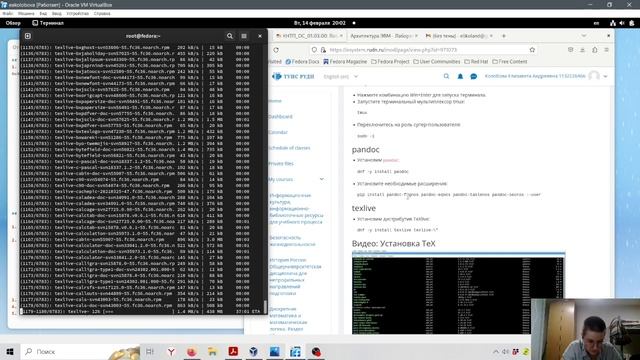Viewport: 640px width, 360px height.
Task: Open the English (en) language dropdown
Action: pos(341,76)
